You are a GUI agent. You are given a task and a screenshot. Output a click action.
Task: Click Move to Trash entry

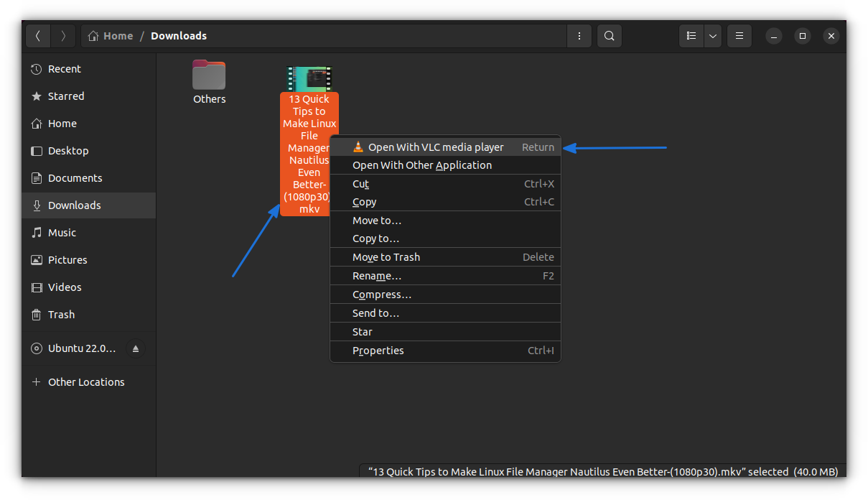click(386, 256)
